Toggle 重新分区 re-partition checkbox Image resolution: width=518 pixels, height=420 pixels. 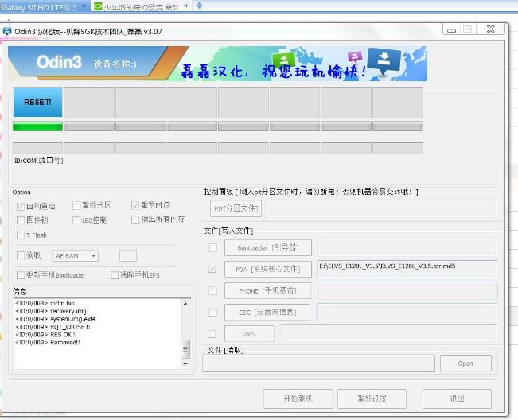pos(76,206)
